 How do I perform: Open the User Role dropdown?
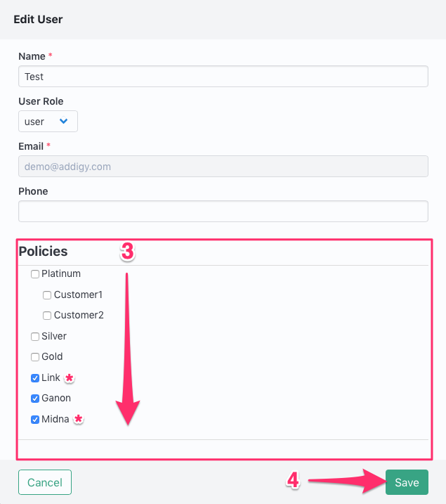click(x=48, y=122)
